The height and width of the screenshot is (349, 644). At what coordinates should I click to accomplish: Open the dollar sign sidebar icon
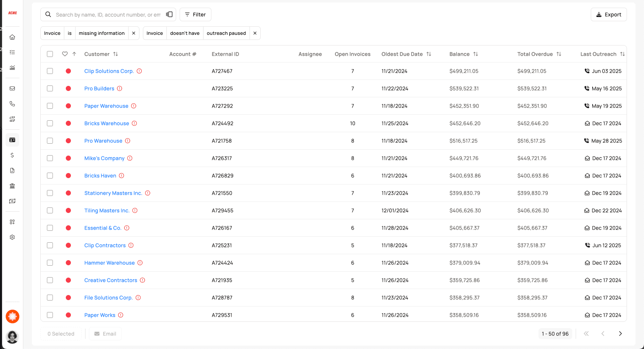(x=12, y=155)
